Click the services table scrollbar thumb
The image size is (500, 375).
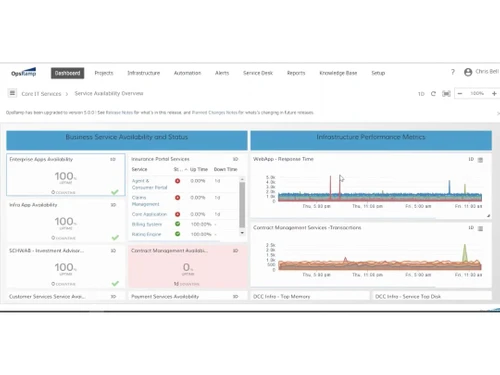click(242, 205)
